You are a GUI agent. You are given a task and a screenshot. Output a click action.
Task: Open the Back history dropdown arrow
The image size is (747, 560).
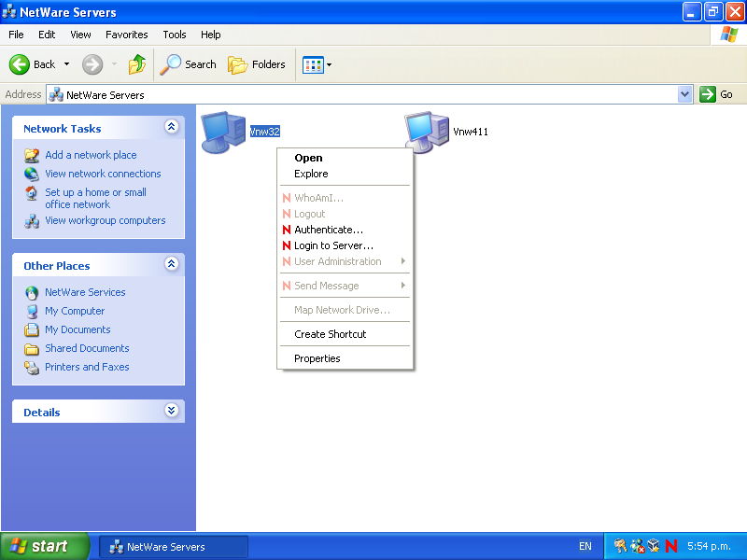click(66, 64)
